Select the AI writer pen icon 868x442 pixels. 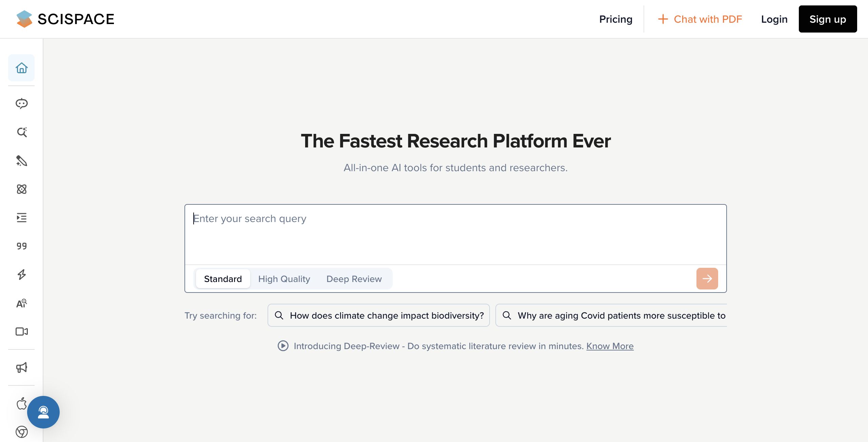pos(21,161)
